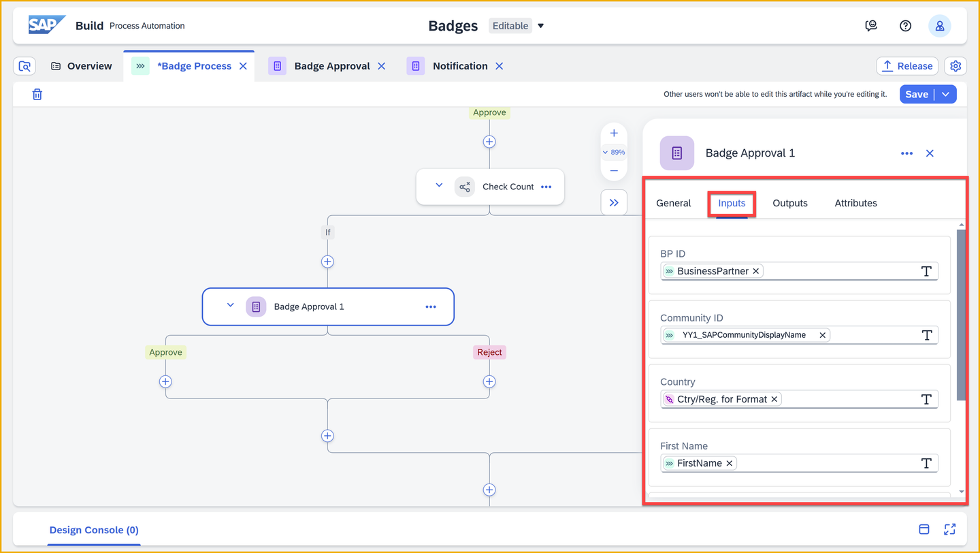Image resolution: width=980 pixels, height=553 pixels.
Task: Open the Outputs tab
Action: coord(790,203)
